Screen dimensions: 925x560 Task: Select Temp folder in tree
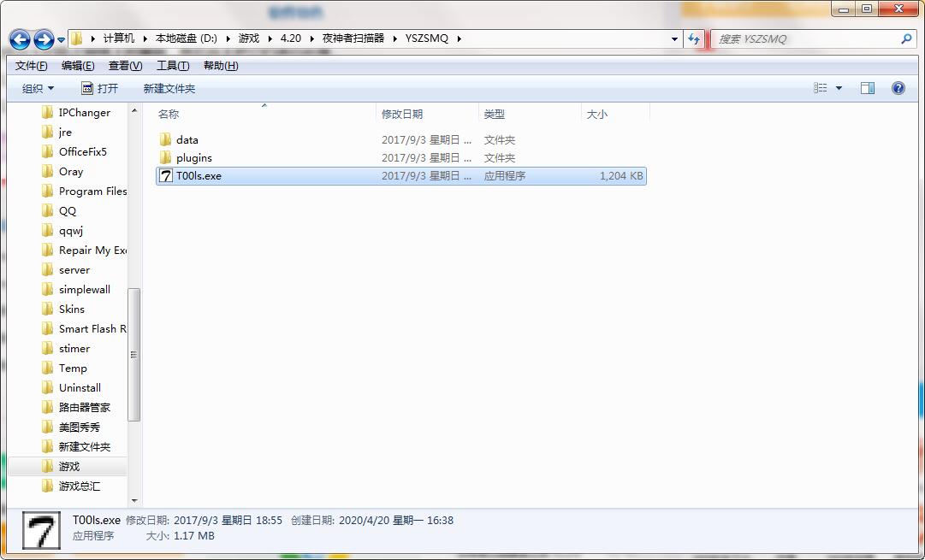[x=65, y=368]
